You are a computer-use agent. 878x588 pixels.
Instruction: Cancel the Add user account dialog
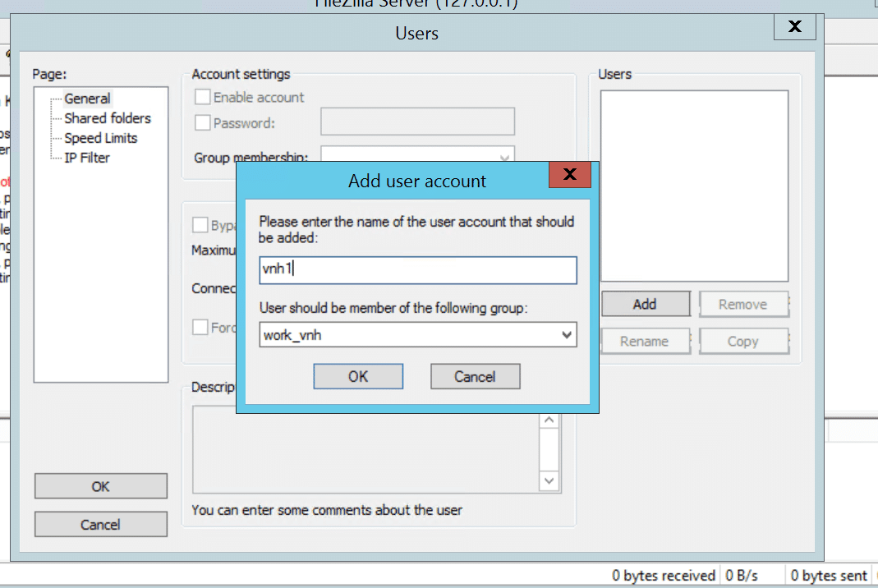[475, 376]
